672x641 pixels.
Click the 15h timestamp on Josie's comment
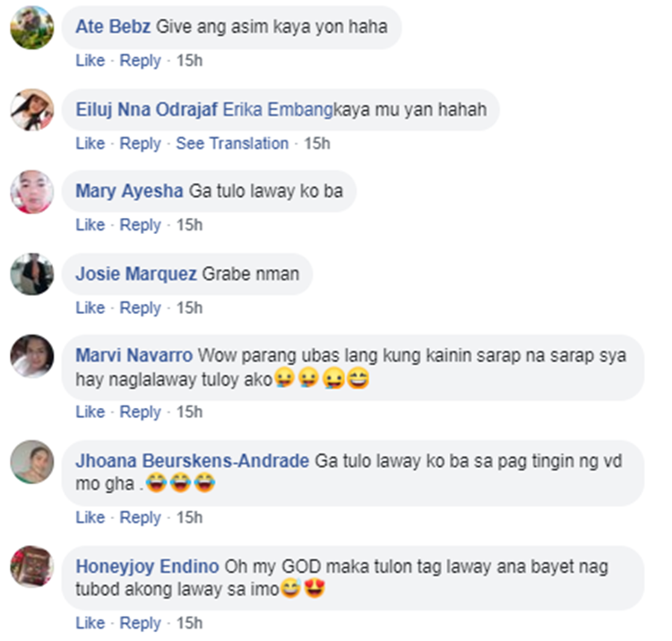[x=189, y=308]
